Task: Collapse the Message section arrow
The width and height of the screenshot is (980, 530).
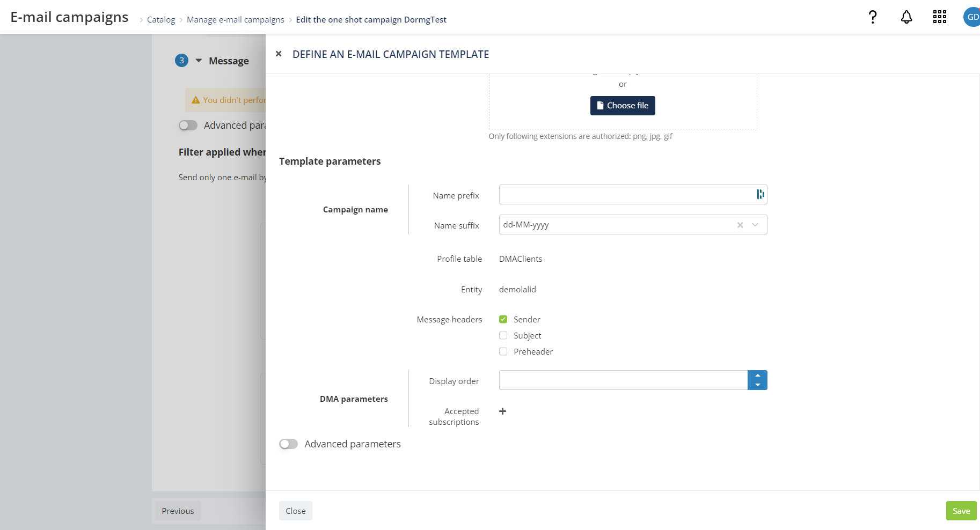Action: click(199, 61)
